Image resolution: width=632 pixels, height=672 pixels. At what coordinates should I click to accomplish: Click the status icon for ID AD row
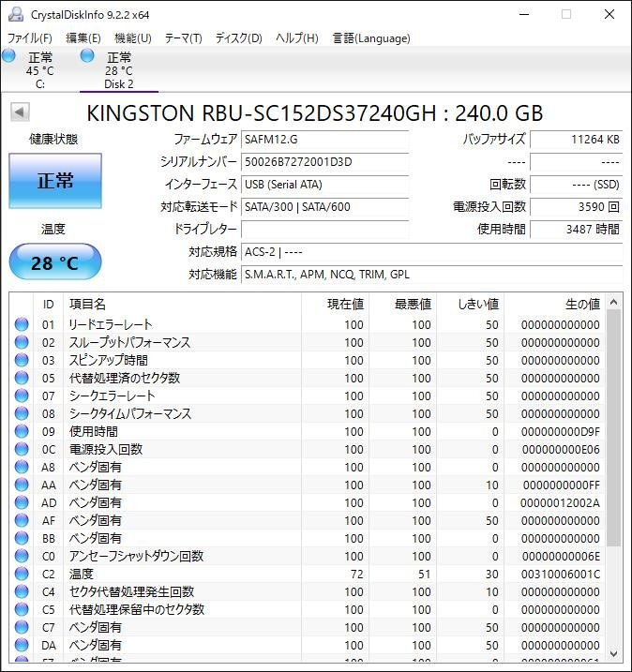point(22,502)
